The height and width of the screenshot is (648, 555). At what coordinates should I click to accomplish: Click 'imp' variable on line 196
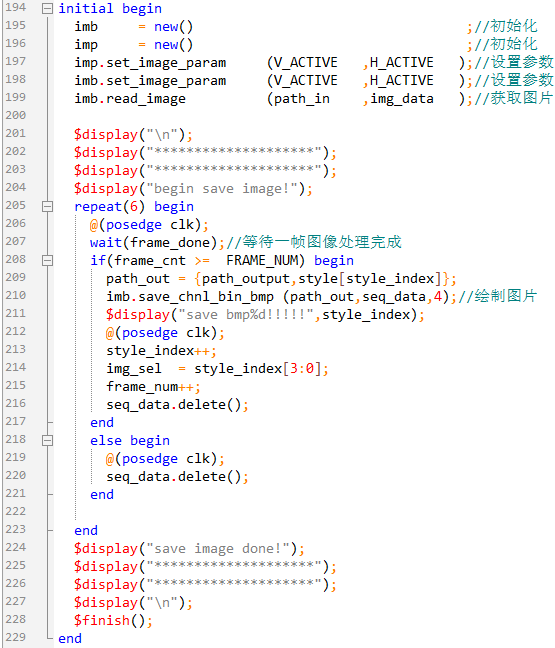pyautogui.click(x=86, y=45)
